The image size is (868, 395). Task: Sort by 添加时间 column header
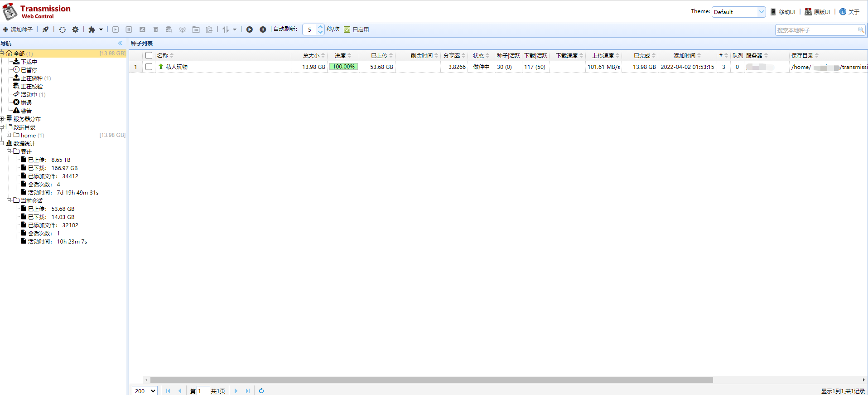coord(687,55)
